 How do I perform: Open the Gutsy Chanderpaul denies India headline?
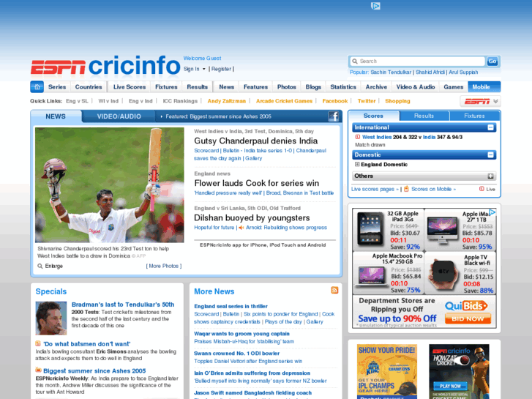(x=256, y=141)
